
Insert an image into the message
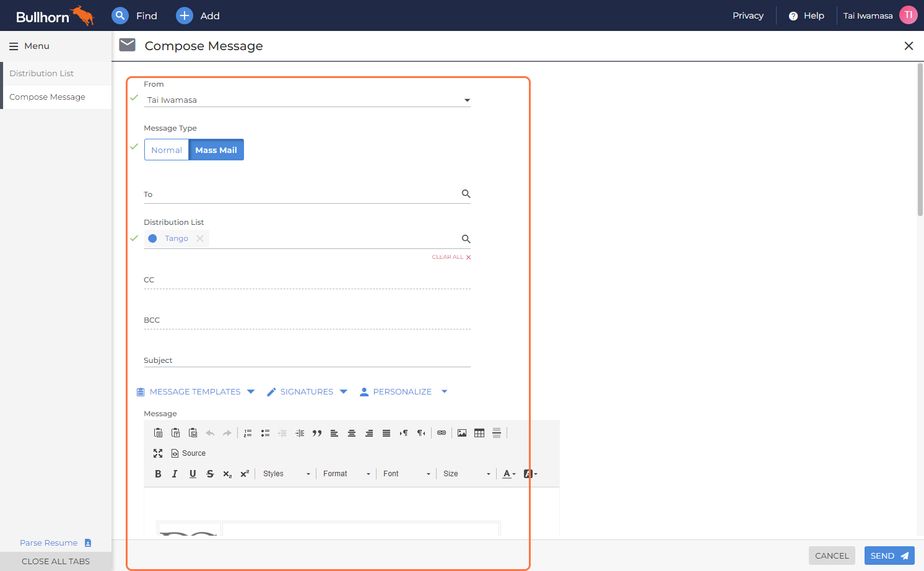pyautogui.click(x=462, y=433)
